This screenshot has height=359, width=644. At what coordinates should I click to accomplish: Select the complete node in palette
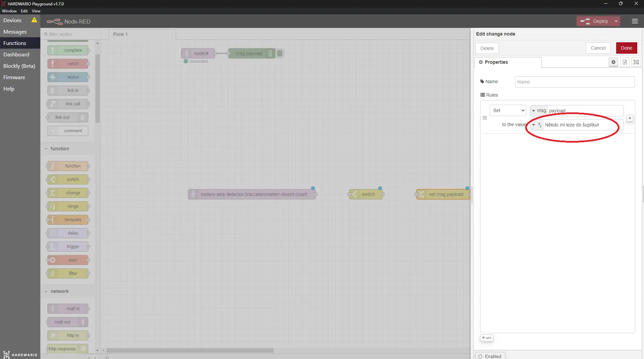point(68,50)
